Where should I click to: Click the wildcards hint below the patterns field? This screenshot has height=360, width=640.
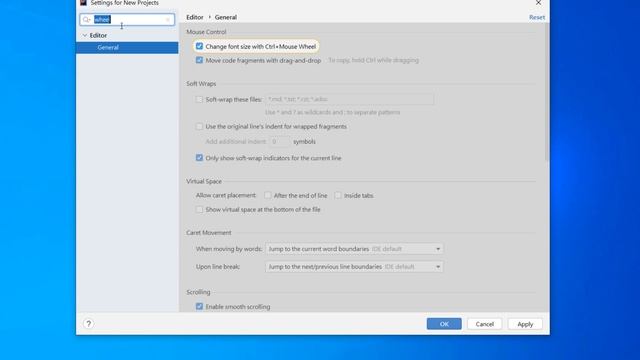[333, 112]
